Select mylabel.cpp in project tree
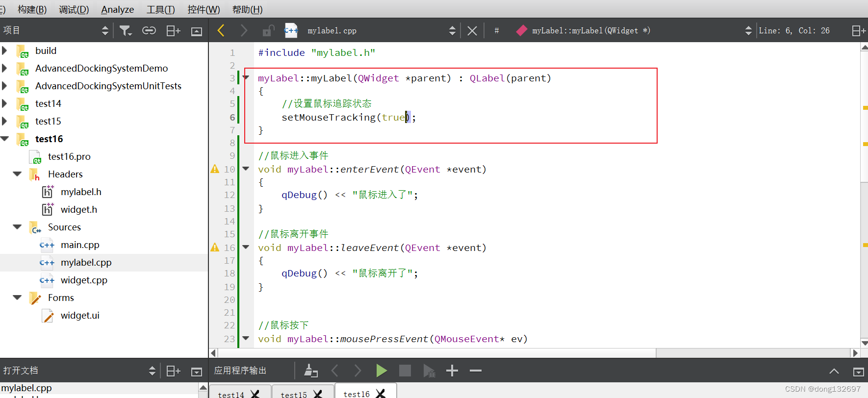Screen dimensions: 868x398 [86, 262]
